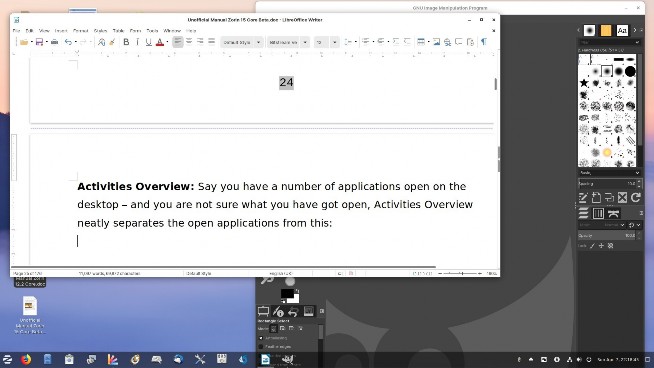Center-align the paragraph in Writer
Screen dimensions: 654x368
pos(189,42)
